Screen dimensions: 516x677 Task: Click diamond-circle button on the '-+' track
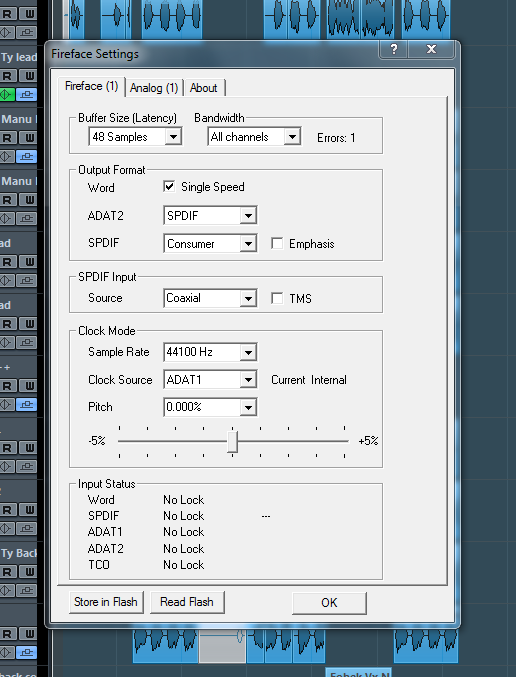point(7,404)
